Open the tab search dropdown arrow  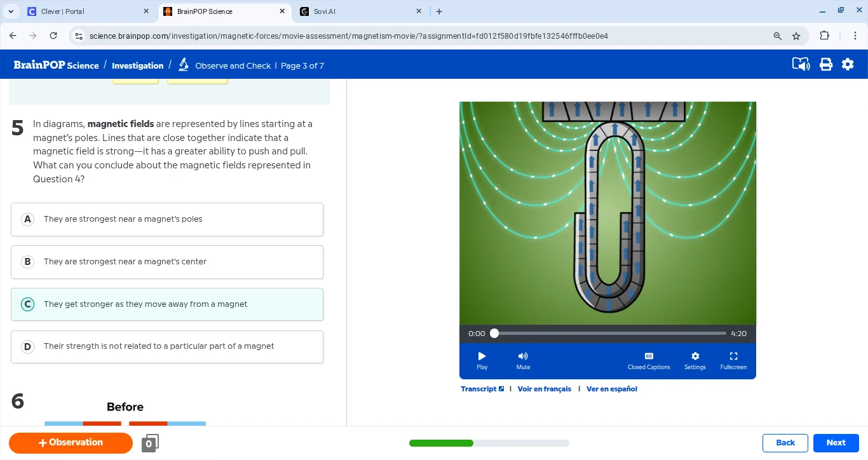coord(11,11)
